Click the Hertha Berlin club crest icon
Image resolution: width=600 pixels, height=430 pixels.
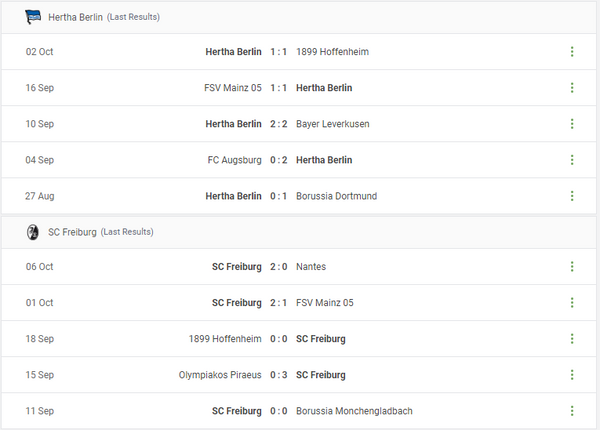(x=33, y=16)
